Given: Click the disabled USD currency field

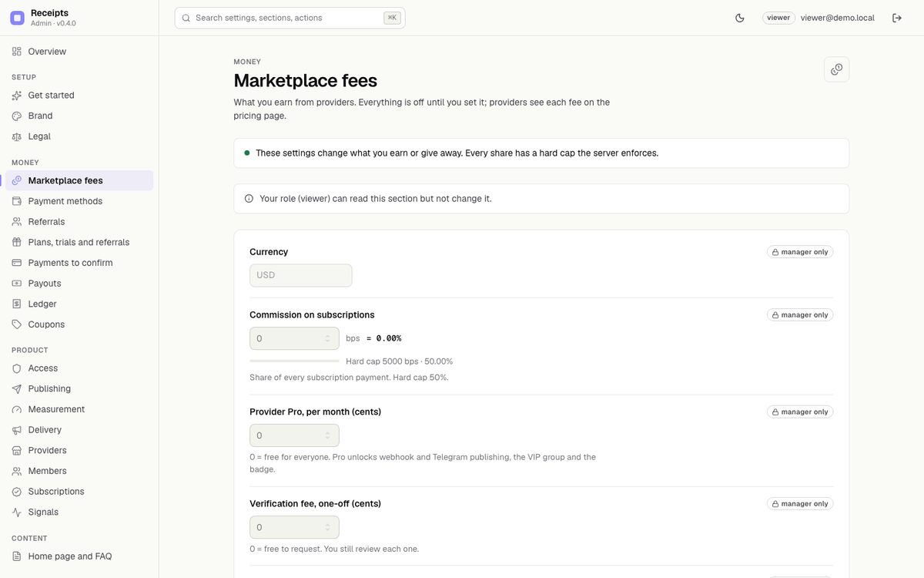Looking at the screenshot, I should (301, 275).
